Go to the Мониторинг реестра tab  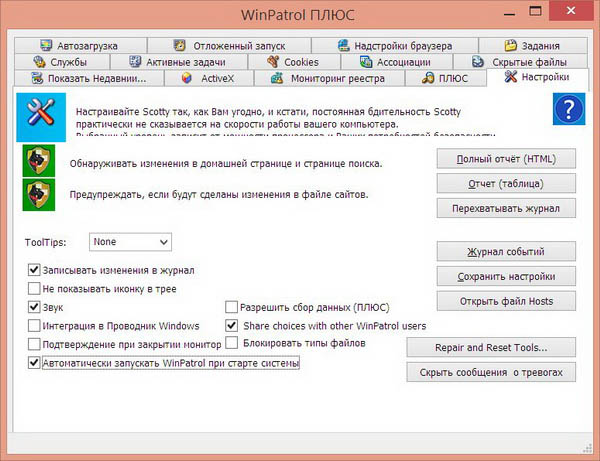tap(329, 78)
